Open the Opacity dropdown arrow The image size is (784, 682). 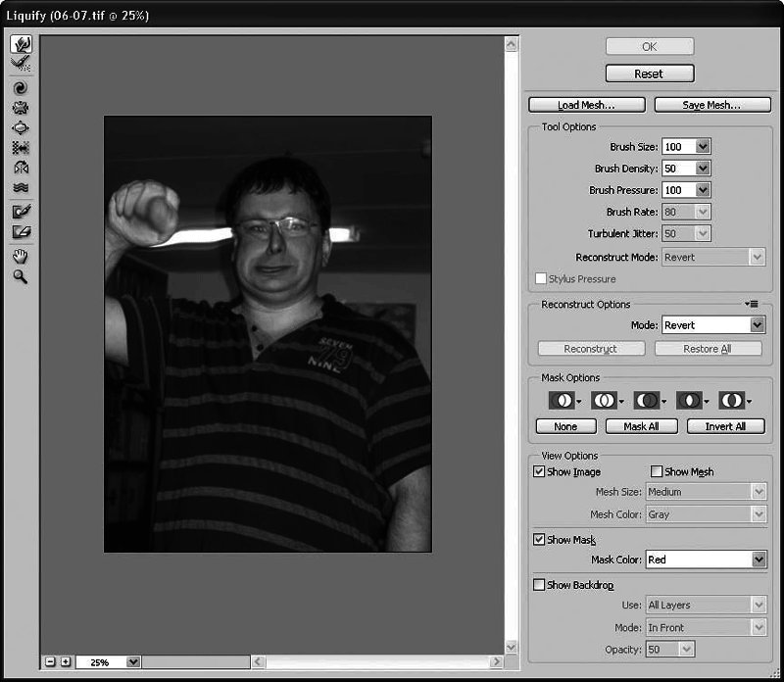[687, 649]
